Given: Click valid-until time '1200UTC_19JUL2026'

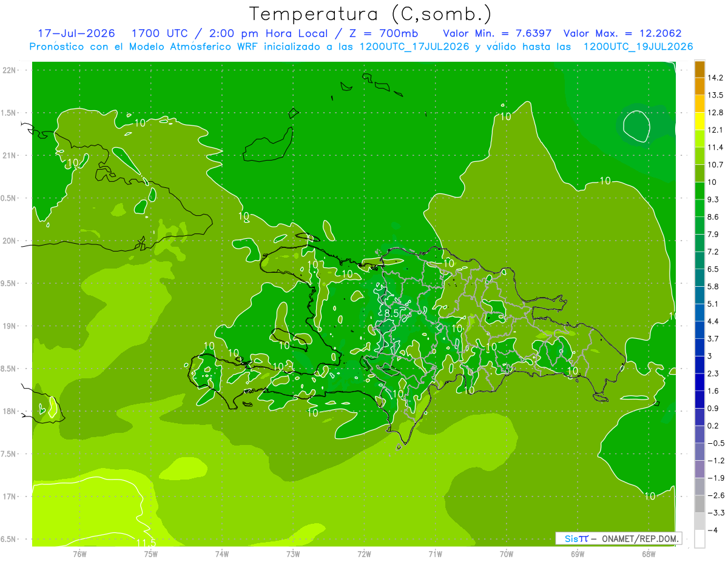Looking at the screenshot, I should 638,47.
